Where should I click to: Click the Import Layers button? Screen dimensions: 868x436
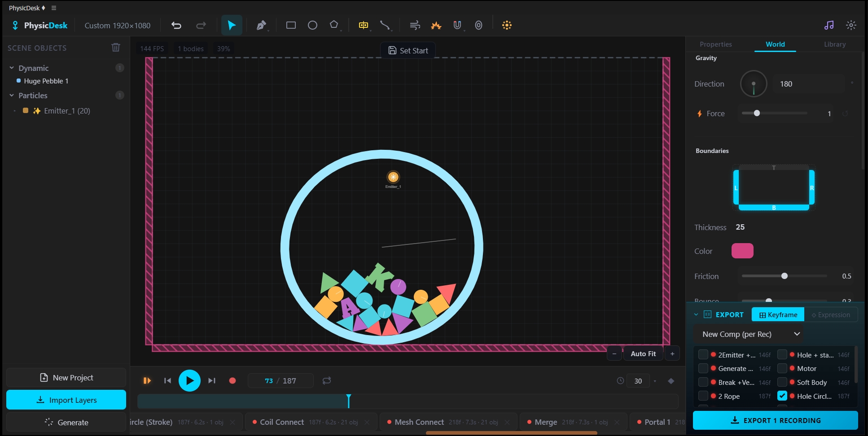(66, 400)
